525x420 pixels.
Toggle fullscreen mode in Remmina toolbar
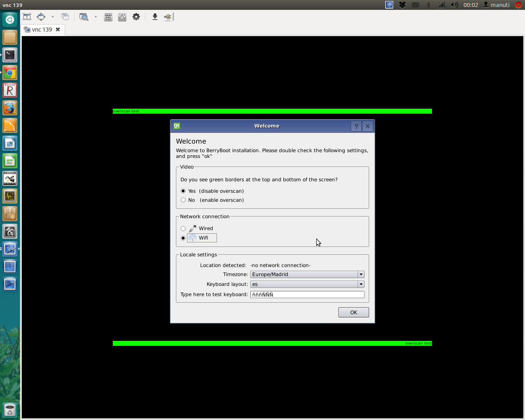tap(41, 17)
